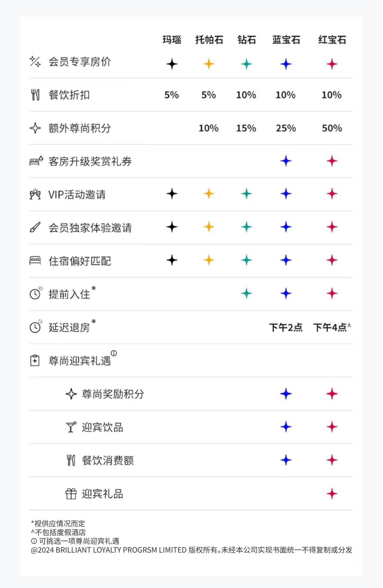Click the bed upgrade icon beside 客房升级奖赏礼券
383x588 pixels.
click(x=36, y=161)
